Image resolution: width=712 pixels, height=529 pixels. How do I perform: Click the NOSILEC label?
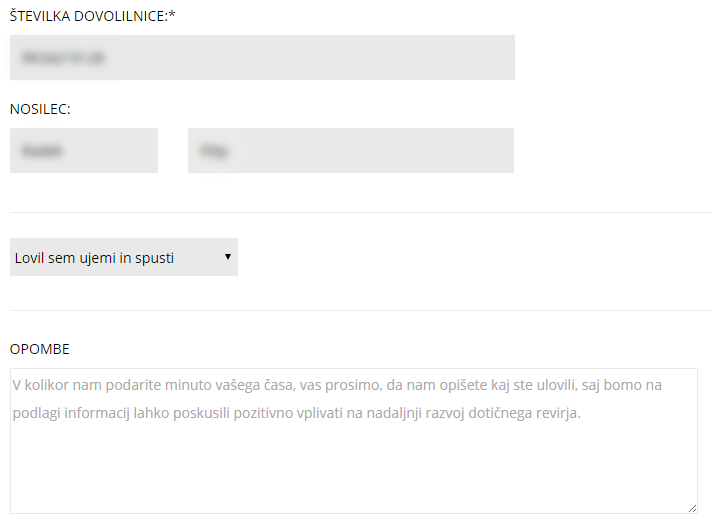(x=40, y=109)
